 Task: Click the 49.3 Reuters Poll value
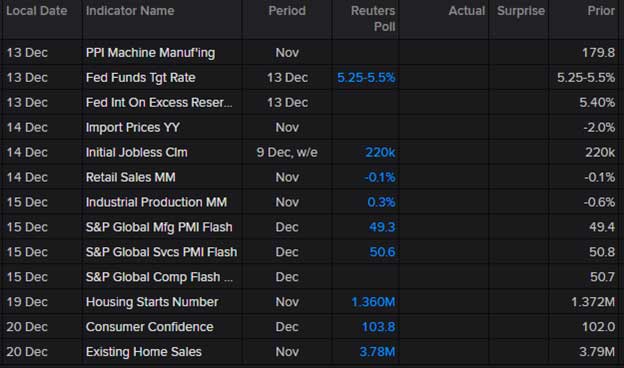(382, 227)
